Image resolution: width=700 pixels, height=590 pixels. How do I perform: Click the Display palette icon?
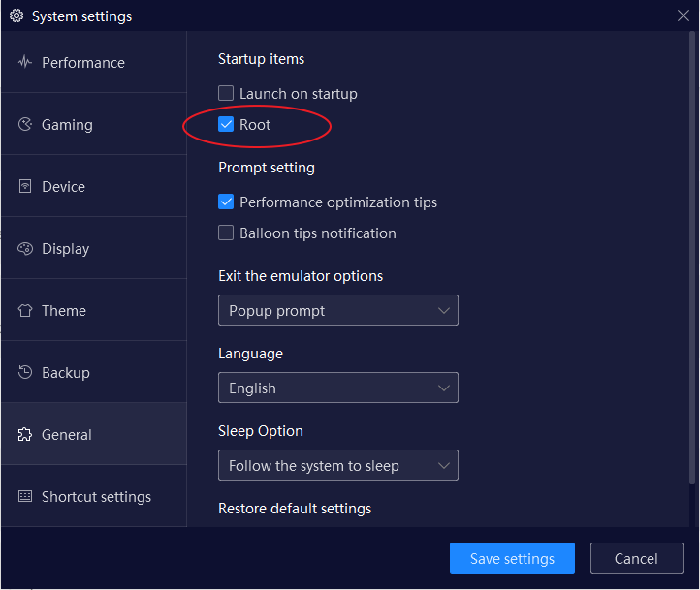[x=25, y=249]
